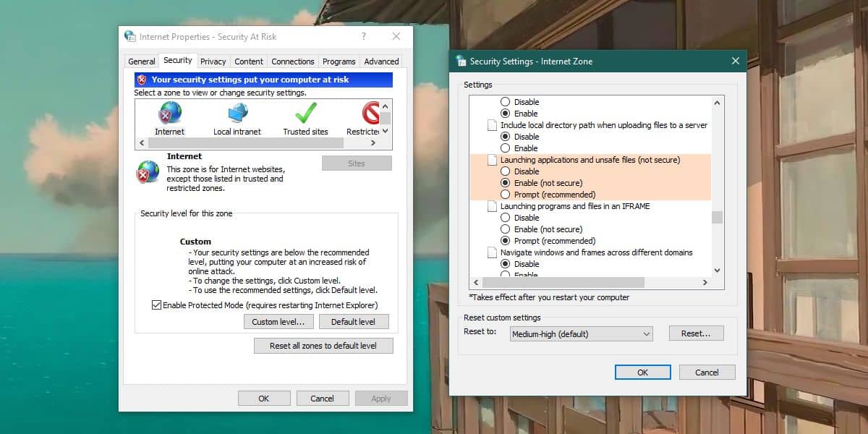Click the help question mark button
The height and width of the screenshot is (434, 868).
pos(363,36)
